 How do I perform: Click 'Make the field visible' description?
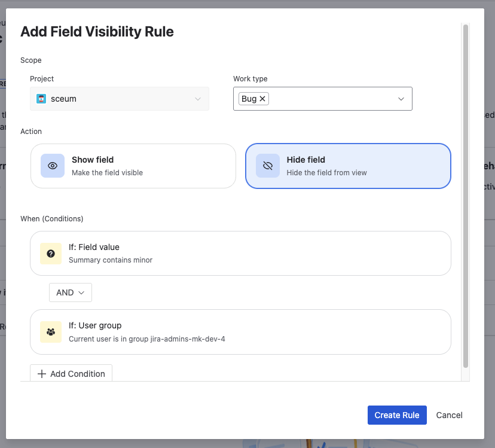108,173
